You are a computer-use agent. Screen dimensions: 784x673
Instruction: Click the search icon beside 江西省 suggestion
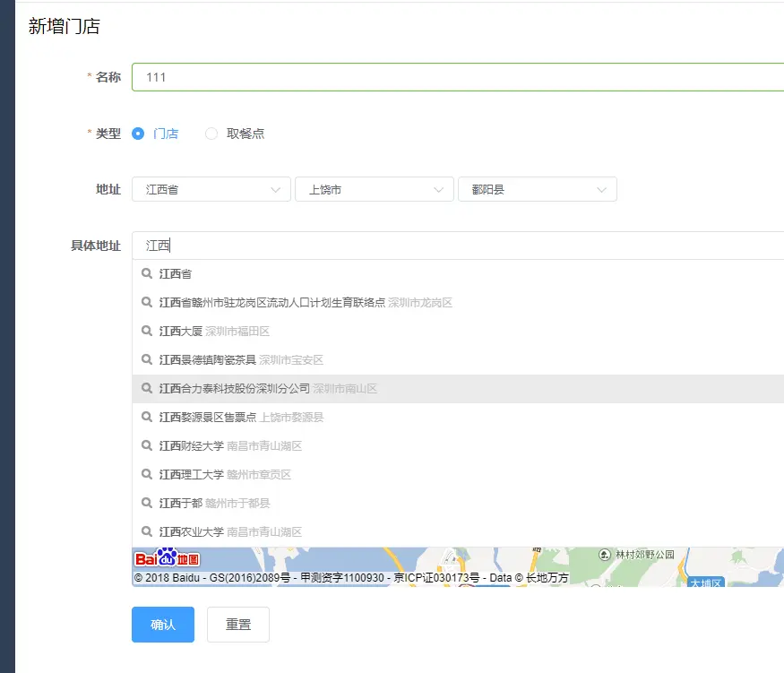point(146,273)
